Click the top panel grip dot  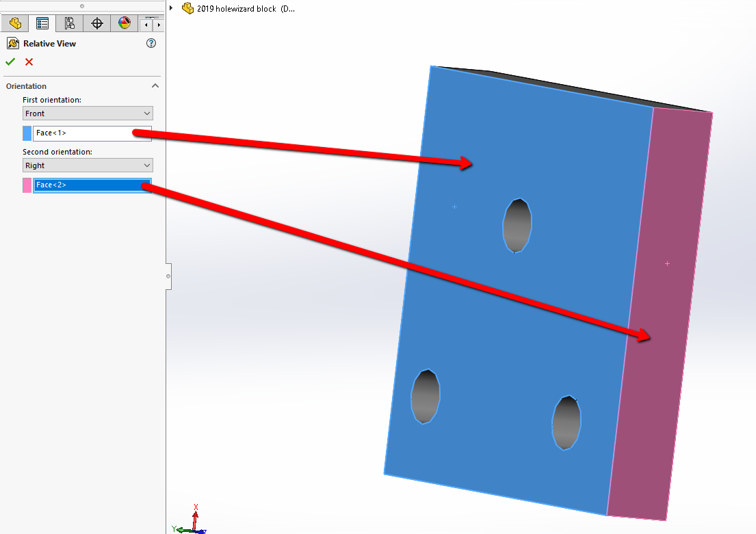[x=82, y=6]
